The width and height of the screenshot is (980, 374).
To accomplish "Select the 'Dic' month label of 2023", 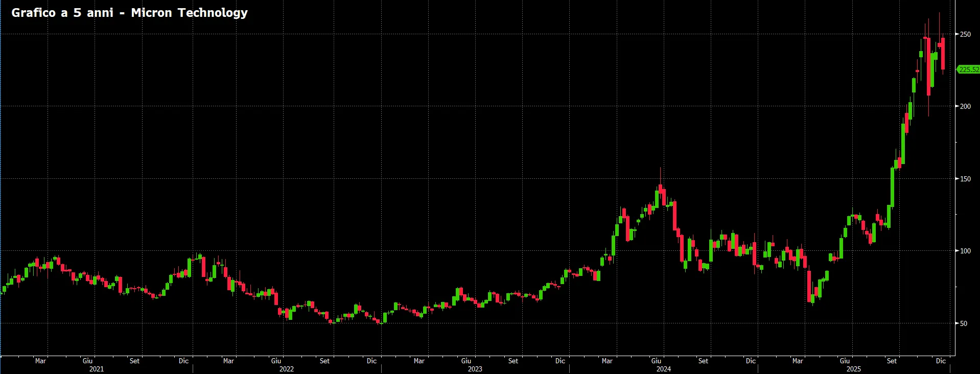I will (560, 361).
